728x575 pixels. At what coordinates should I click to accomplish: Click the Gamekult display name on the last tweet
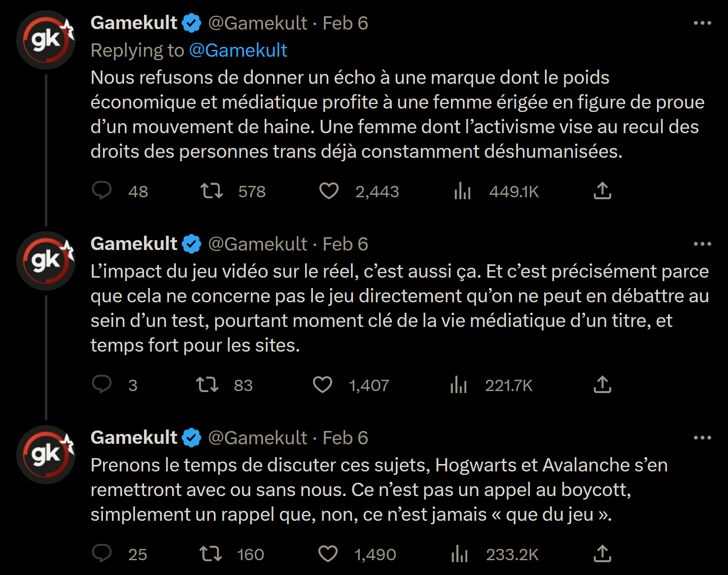click(134, 438)
